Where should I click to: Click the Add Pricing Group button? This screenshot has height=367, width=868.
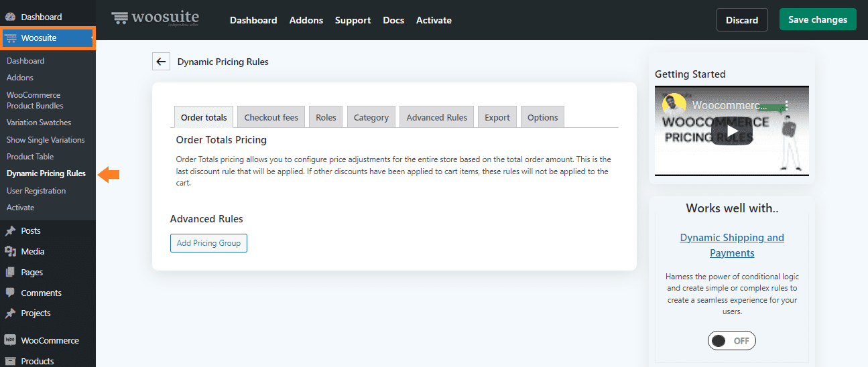click(x=208, y=243)
